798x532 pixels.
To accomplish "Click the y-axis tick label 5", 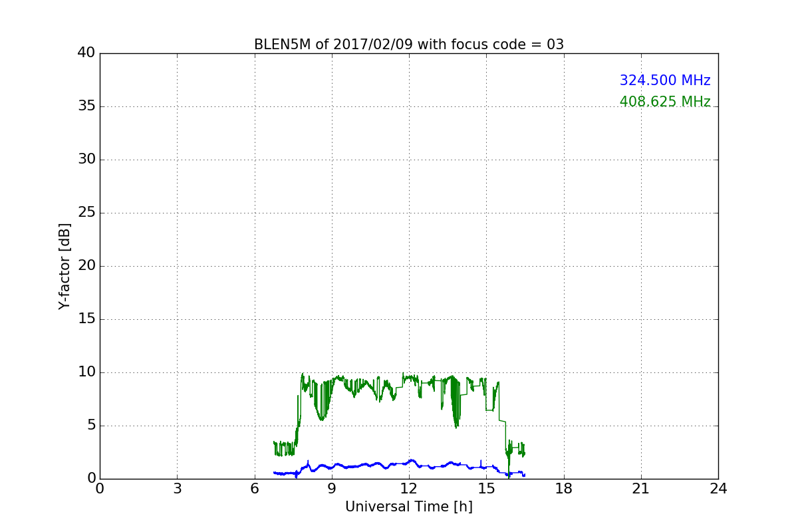I will point(91,426).
